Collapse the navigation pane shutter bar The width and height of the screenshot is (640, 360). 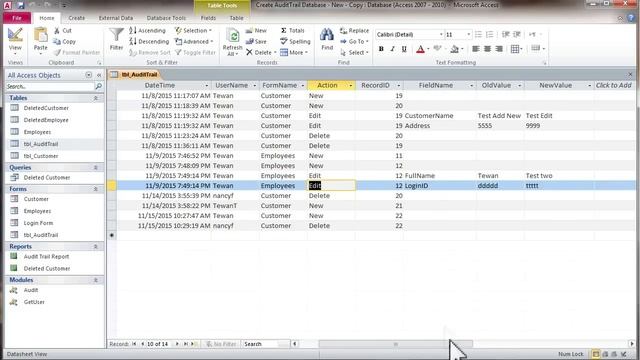point(99,75)
